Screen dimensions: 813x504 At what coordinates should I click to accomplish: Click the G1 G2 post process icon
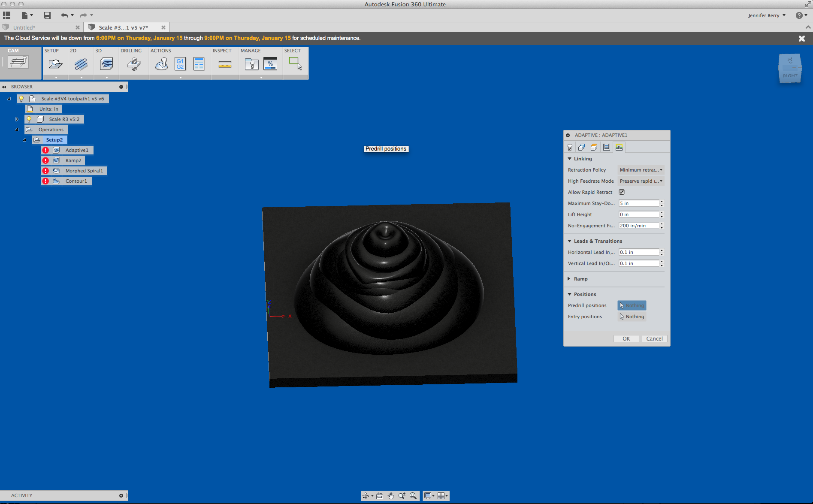180,64
